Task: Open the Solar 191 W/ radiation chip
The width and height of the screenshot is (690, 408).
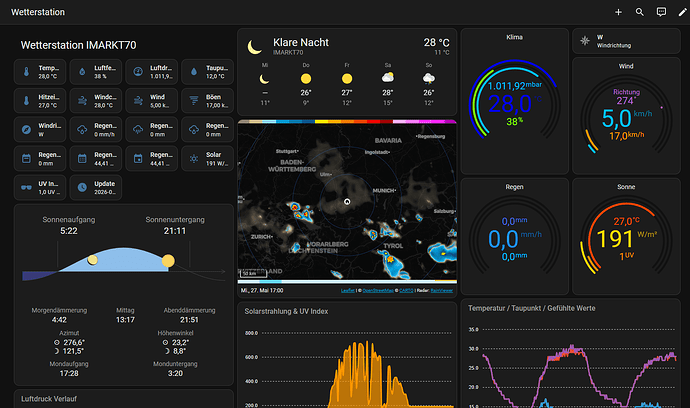Action: click(x=207, y=158)
